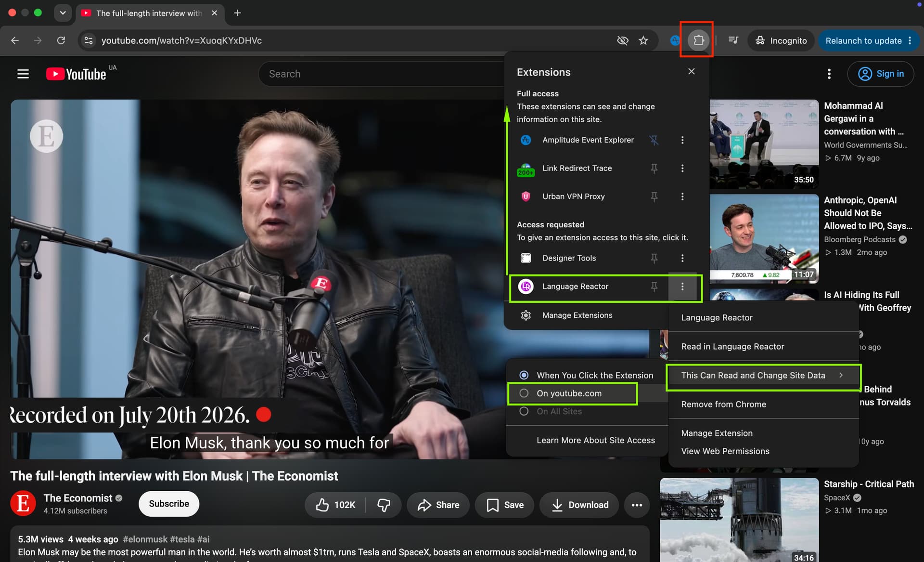Screen dimensions: 924x562
Task: Bookmark this page with the star icon
Action: coord(643,40)
